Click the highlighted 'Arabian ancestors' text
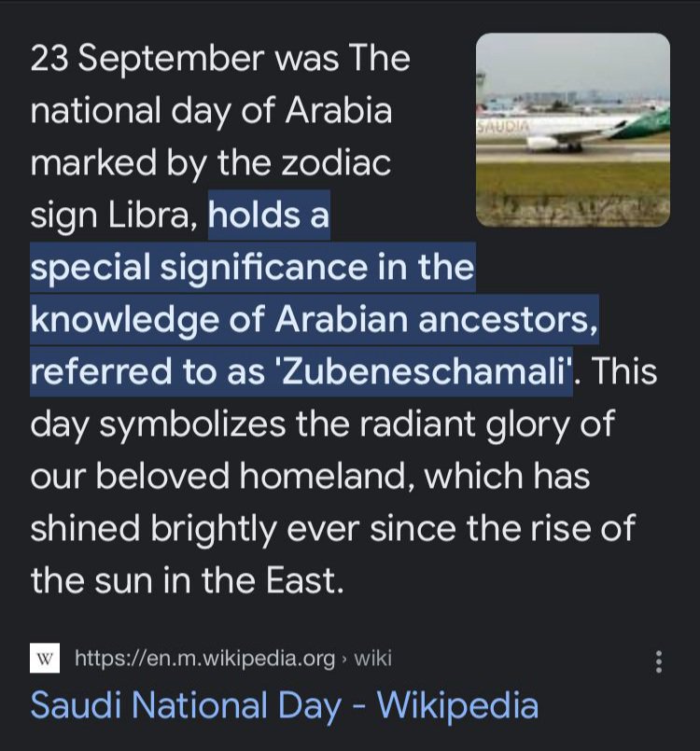The image size is (700, 751). (x=436, y=320)
